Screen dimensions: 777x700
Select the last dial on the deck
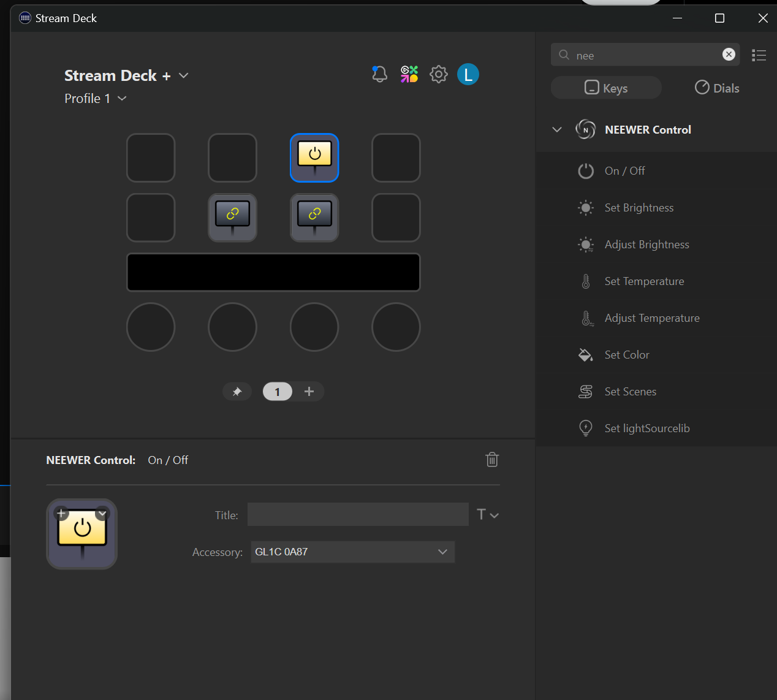396,327
